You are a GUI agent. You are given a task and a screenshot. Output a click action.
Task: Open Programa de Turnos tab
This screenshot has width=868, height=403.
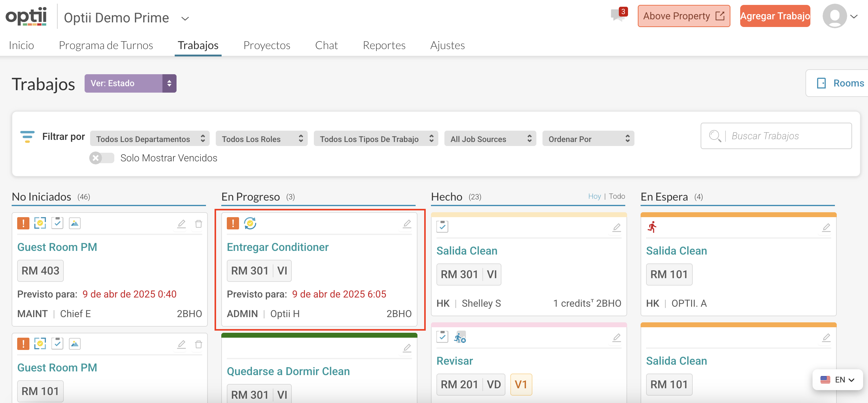(x=106, y=45)
